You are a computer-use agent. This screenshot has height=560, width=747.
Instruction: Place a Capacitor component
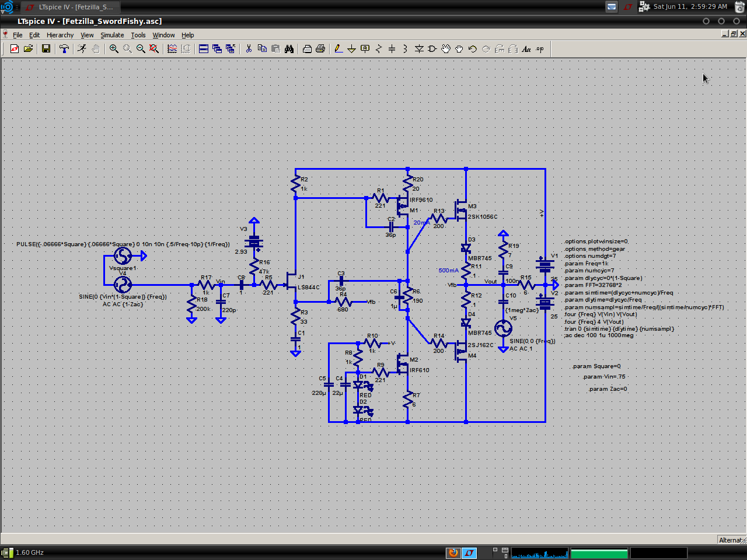[x=392, y=49]
